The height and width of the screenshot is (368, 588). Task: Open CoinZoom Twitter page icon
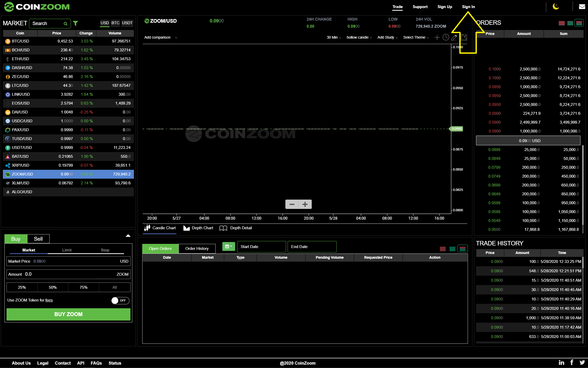pyautogui.click(x=582, y=363)
